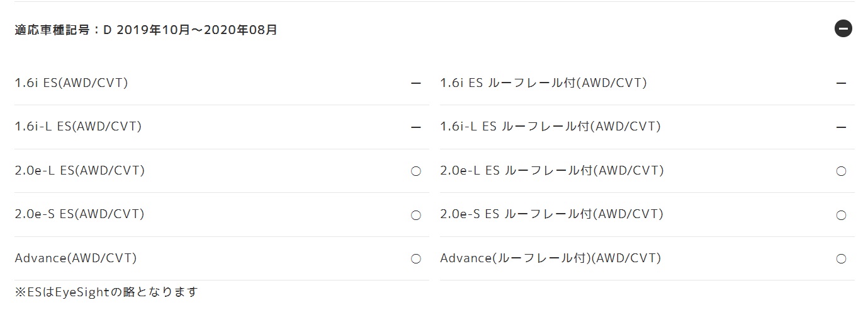Click the circle mark for 2.0e-S ES ルーフレール付
This screenshot has height=312, width=868.
coord(841,216)
